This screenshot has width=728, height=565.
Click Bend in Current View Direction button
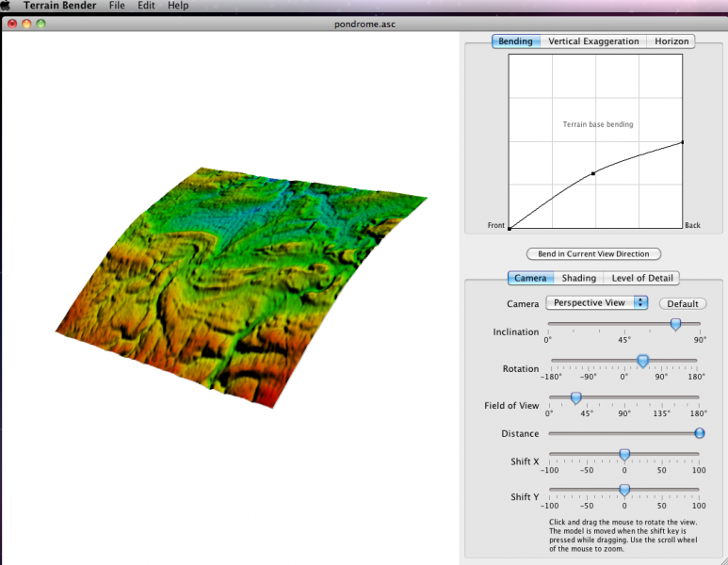coord(593,254)
